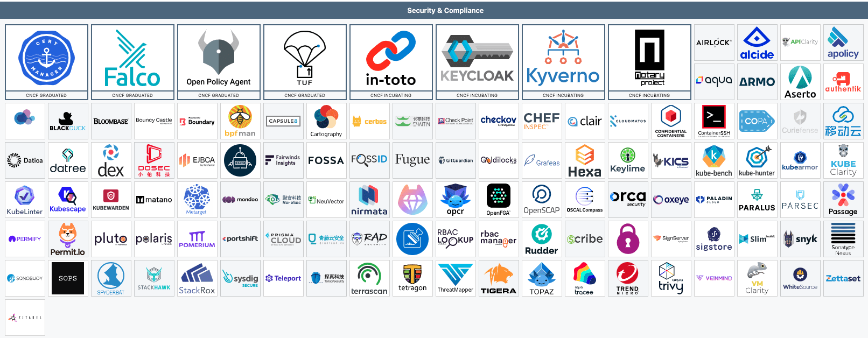Click the terrascan tile
Screen dimensions: 868x338
click(x=369, y=278)
